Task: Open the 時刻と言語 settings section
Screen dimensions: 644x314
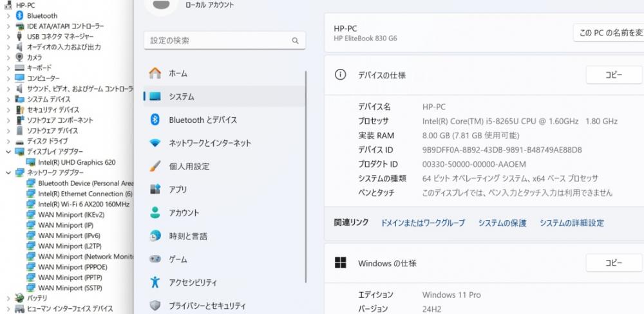Action: 224,236
